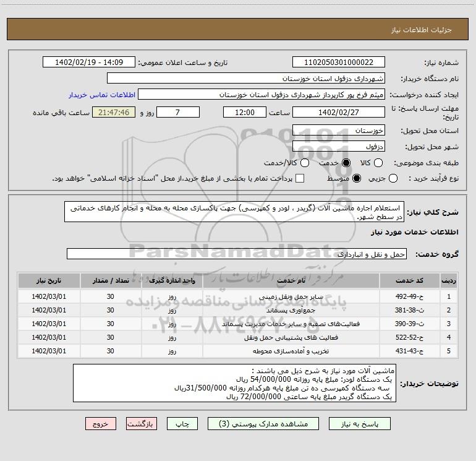Click service name جمع‌آوری پسماند
The width and height of the screenshot is (476, 461).
291,310
